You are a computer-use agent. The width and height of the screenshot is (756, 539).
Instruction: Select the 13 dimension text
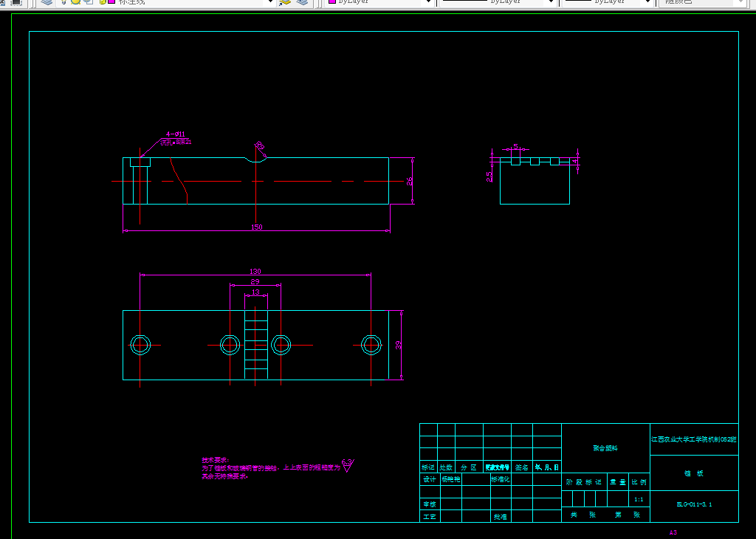[255, 292]
